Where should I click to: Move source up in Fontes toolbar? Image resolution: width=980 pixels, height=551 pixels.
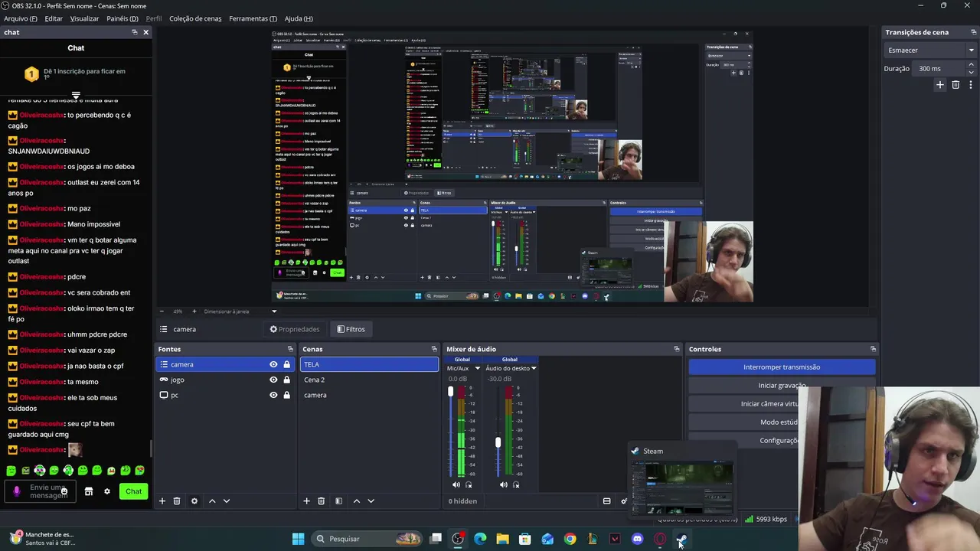tap(212, 501)
